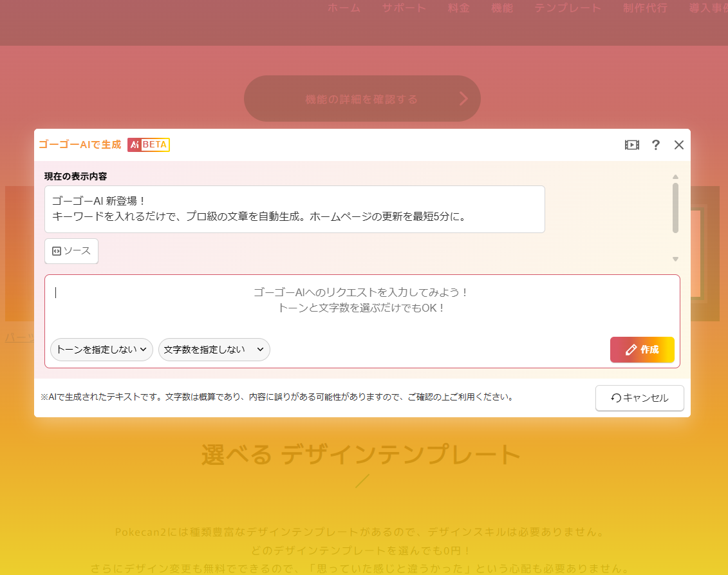Viewport: 728px width, 575px height.
Task: Click テンプレート in the dimmed navigation
Action: (x=568, y=8)
